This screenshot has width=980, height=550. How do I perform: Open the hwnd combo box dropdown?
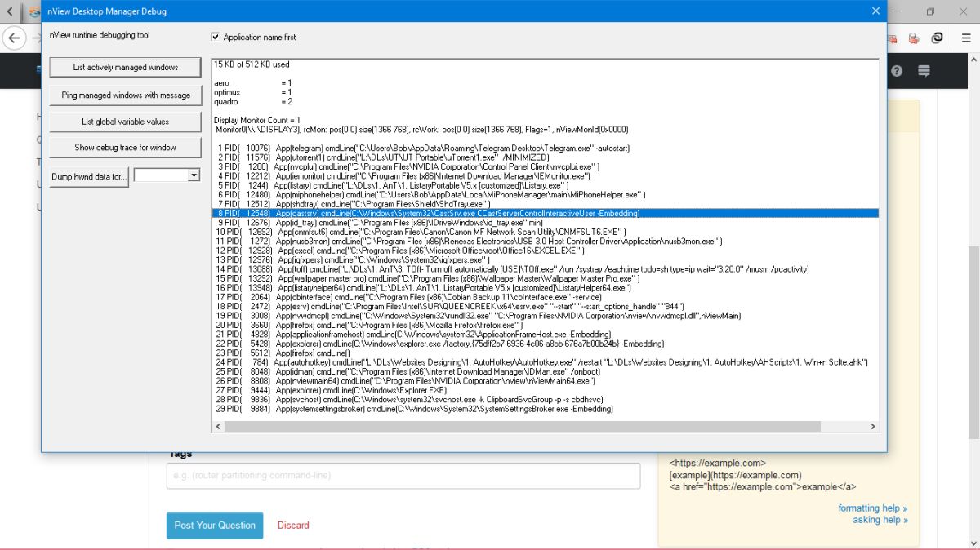tap(194, 175)
